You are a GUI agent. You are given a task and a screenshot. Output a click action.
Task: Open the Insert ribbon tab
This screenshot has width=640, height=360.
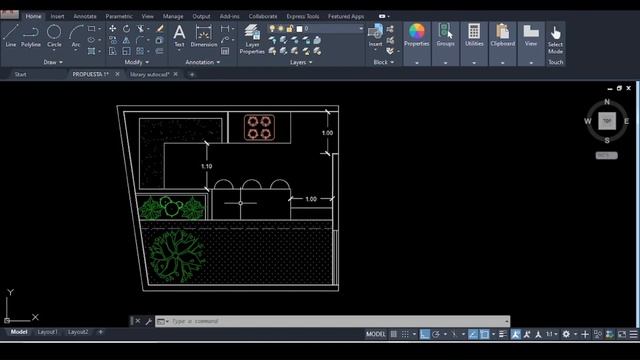57,16
